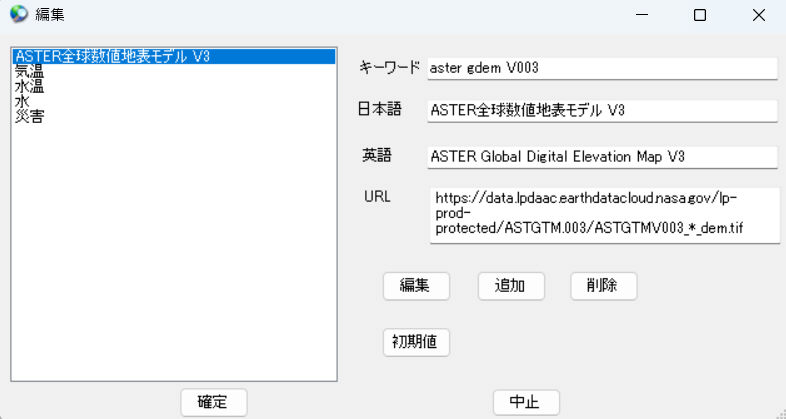
Task: Focus the キーワード input field
Action: [x=601, y=68]
